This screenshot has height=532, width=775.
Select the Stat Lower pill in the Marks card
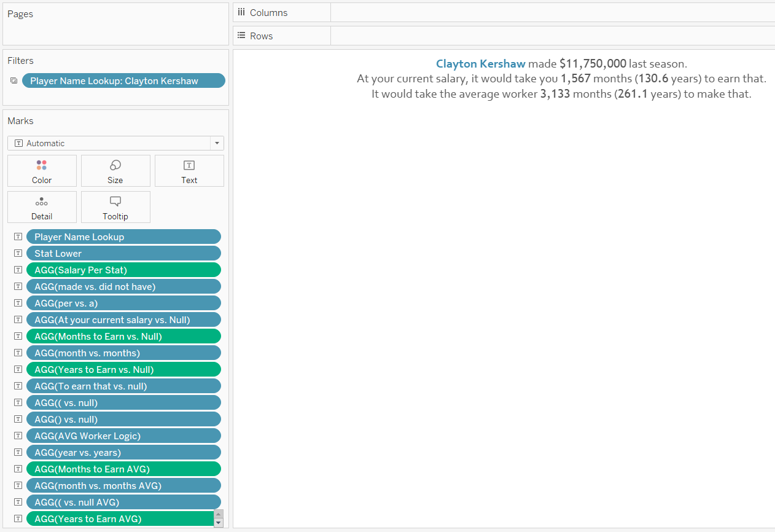tap(123, 253)
